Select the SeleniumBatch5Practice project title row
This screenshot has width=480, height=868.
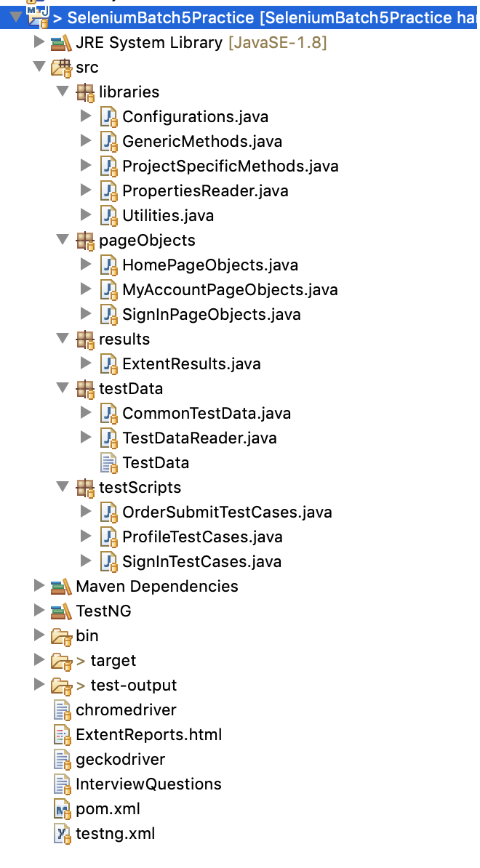(x=240, y=17)
